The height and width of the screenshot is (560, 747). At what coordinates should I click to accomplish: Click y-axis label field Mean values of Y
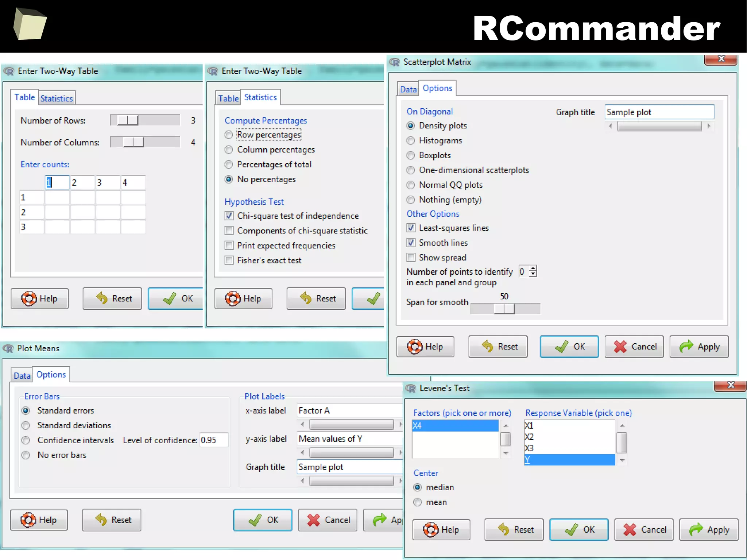(349, 439)
